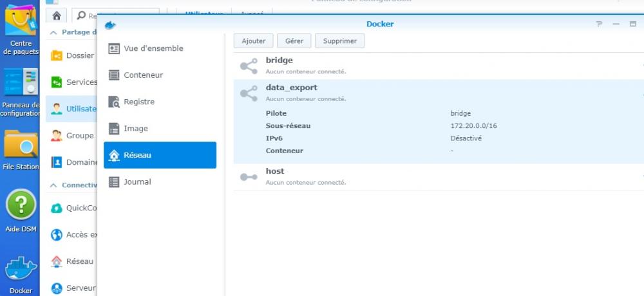
Task: Click Services de fichiers icon in control panel
Action: point(56,82)
